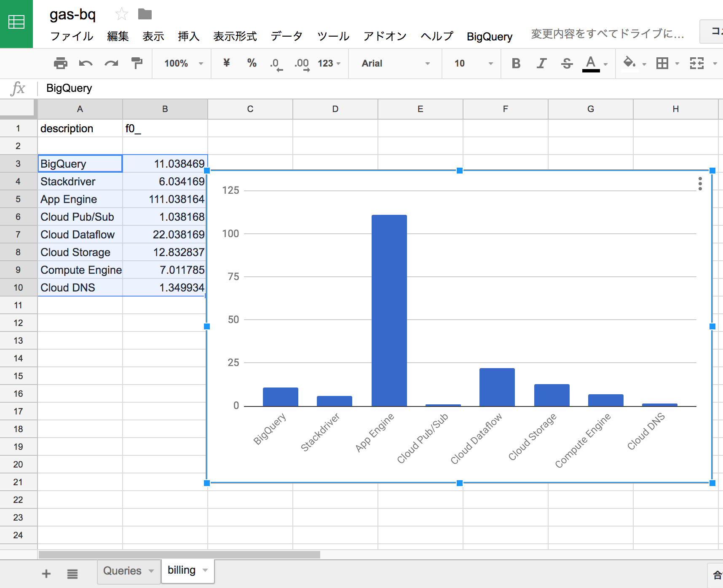Open the zoom level dropdown at 100%

184,63
